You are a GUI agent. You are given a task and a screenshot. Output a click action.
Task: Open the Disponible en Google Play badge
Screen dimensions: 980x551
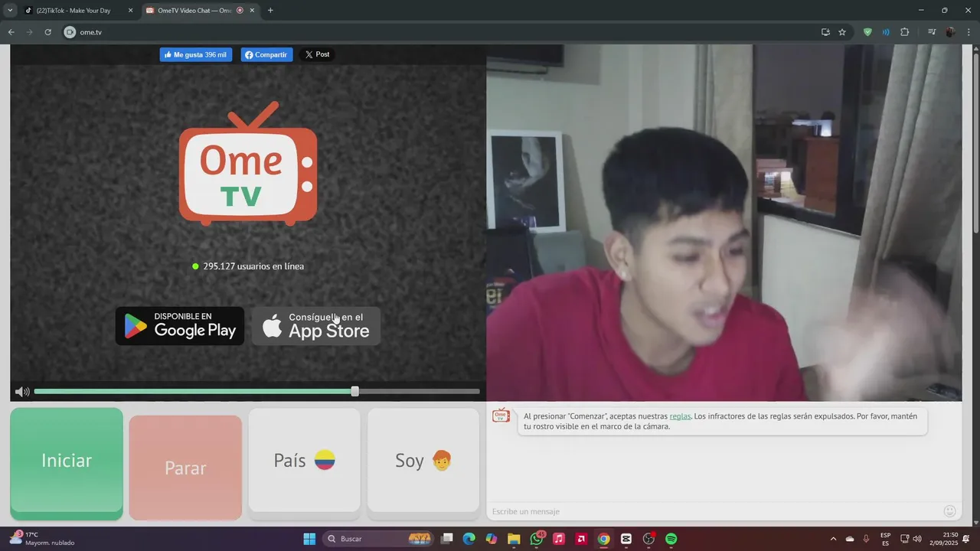click(x=180, y=326)
